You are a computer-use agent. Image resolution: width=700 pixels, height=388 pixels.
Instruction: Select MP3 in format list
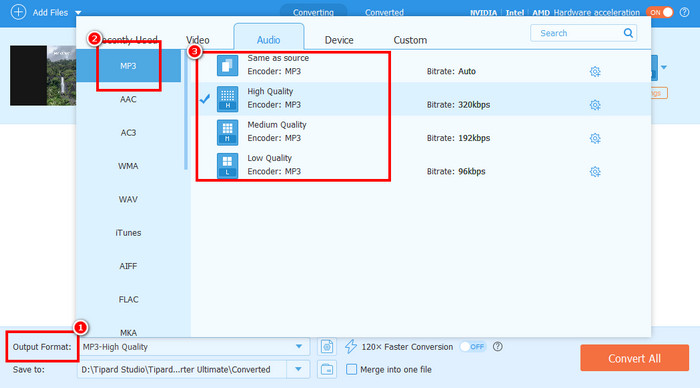tap(128, 66)
